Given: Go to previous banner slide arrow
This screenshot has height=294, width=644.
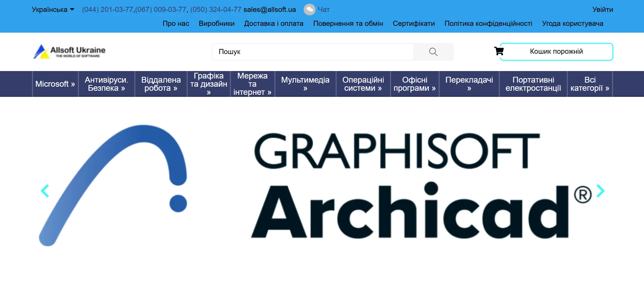Looking at the screenshot, I should click(45, 191).
